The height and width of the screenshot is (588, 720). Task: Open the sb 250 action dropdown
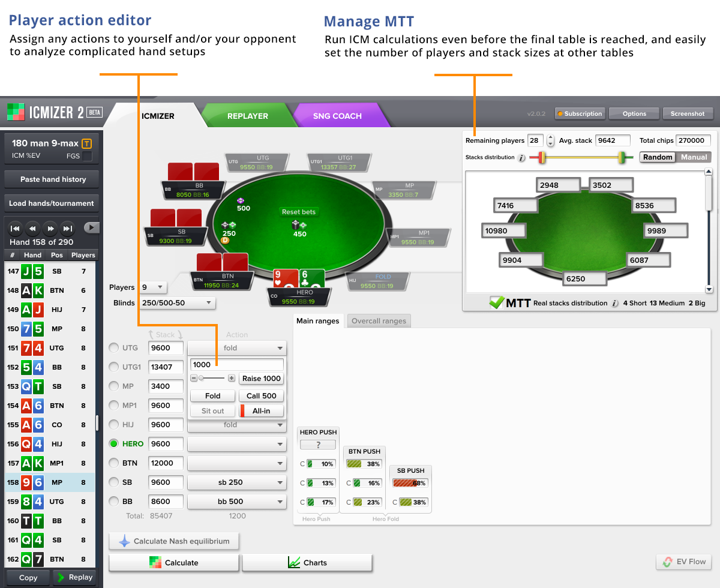(x=237, y=482)
